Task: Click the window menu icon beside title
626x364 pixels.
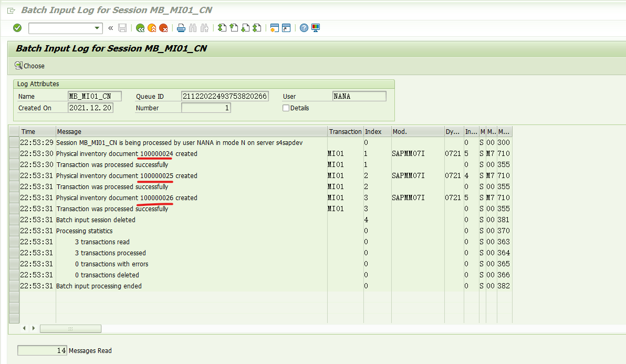Action: pos(11,11)
